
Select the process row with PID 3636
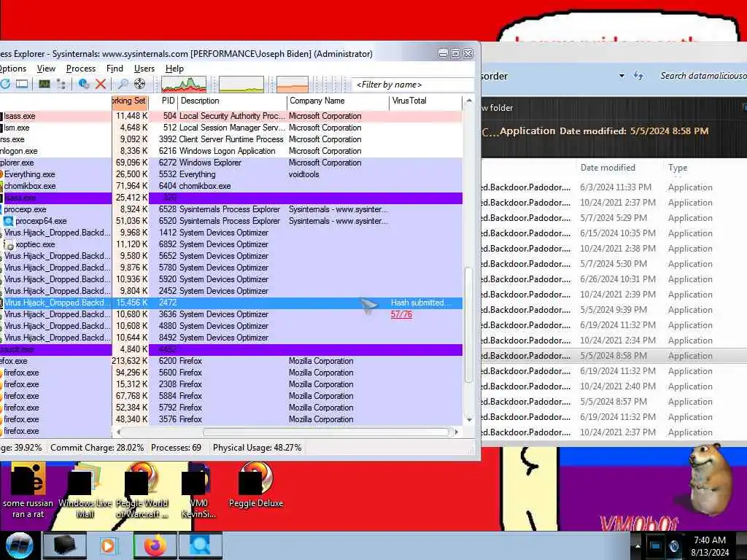pos(231,314)
